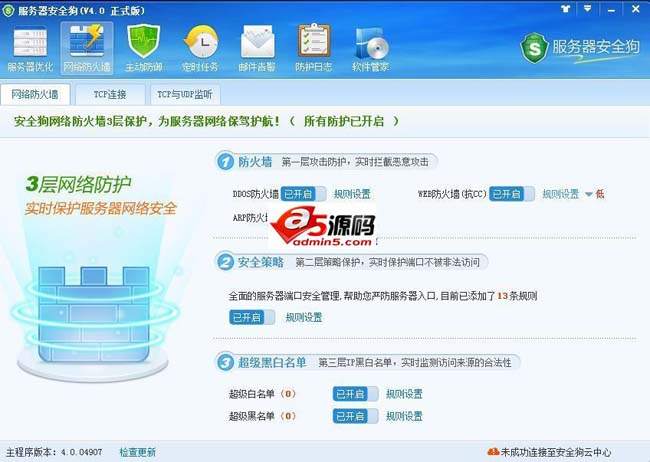Open the 邮件告警 mail alert icon
The image size is (650, 462).
tap(257, 49)
